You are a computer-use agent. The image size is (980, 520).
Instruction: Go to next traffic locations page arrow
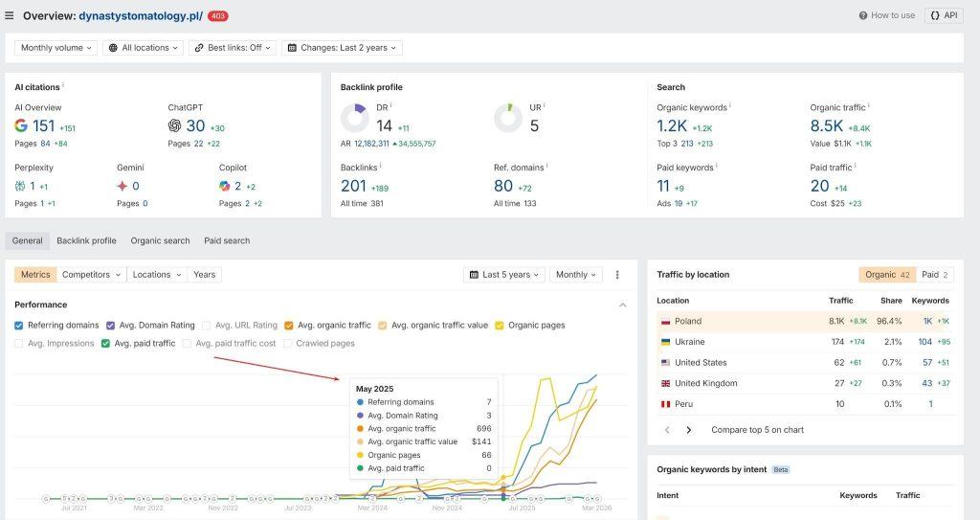(x=689, y=430)
